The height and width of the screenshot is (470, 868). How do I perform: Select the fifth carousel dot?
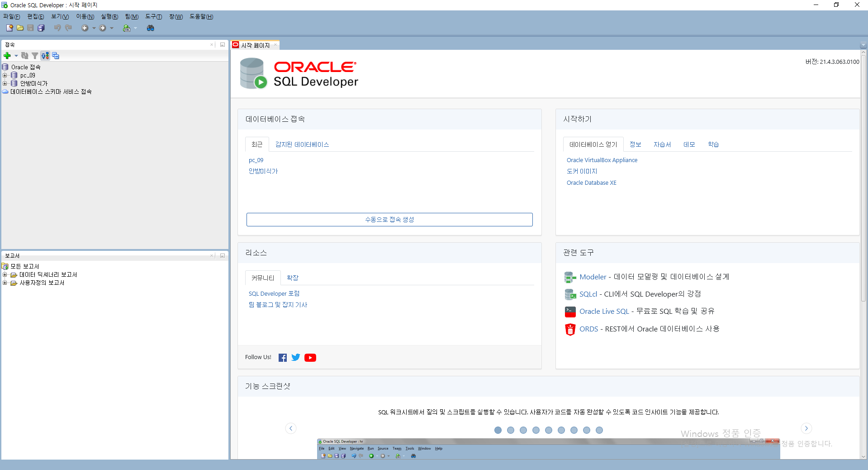coord(549,430)
